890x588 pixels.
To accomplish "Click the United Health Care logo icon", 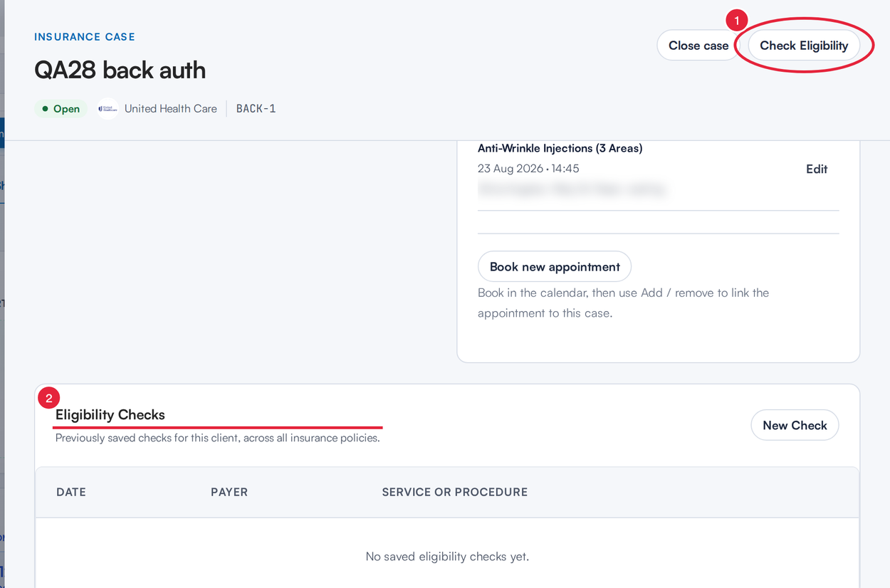I will click(108, 108).
